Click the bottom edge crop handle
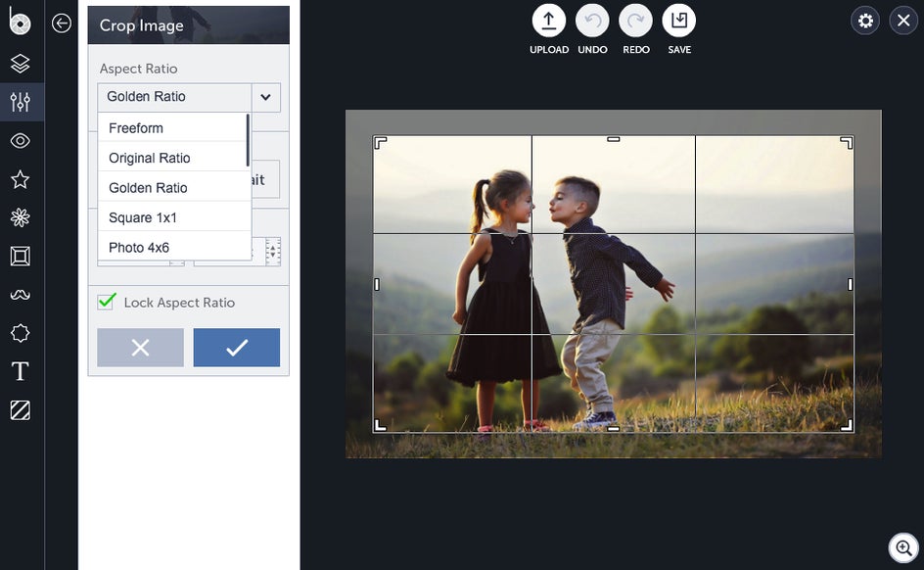The width and height of the screenshot is (924, 570). (614, 429)
